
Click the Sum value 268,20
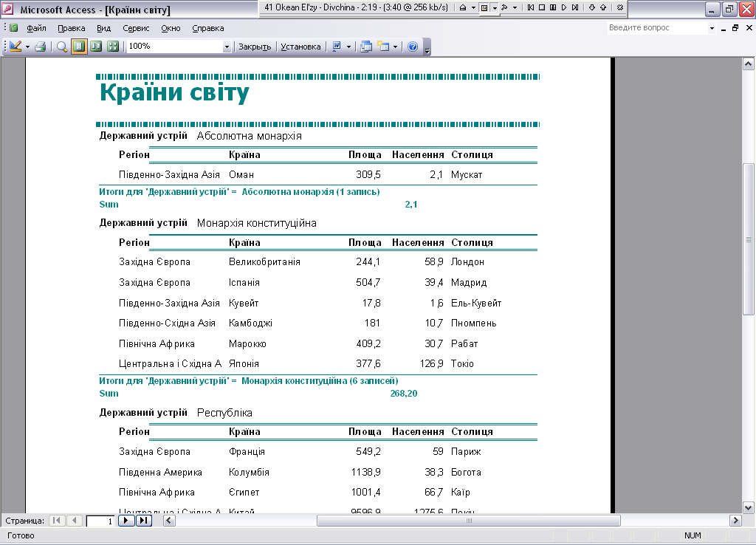pyautogui.click(x=404, y=394)
